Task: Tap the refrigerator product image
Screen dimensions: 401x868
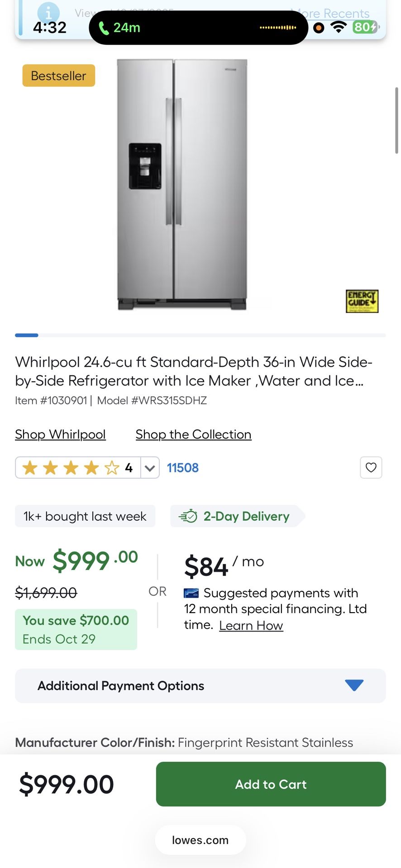Action: point(182,184)
